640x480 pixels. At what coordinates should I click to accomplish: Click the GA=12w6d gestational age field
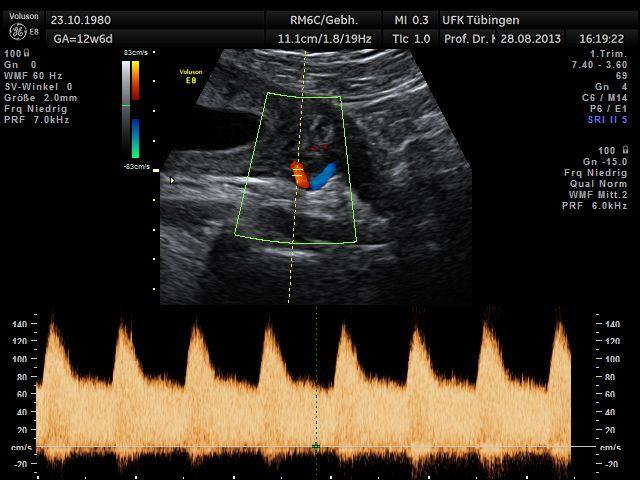point(81,38)
